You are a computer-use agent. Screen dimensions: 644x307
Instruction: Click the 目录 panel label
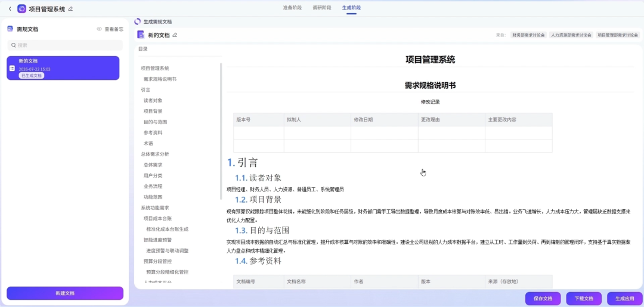tap(143, 49)
